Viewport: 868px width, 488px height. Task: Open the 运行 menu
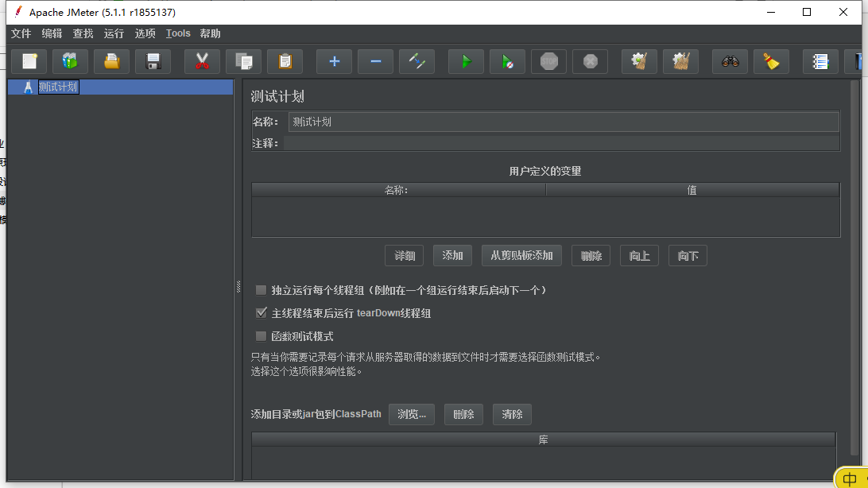(x=114, y=33)
